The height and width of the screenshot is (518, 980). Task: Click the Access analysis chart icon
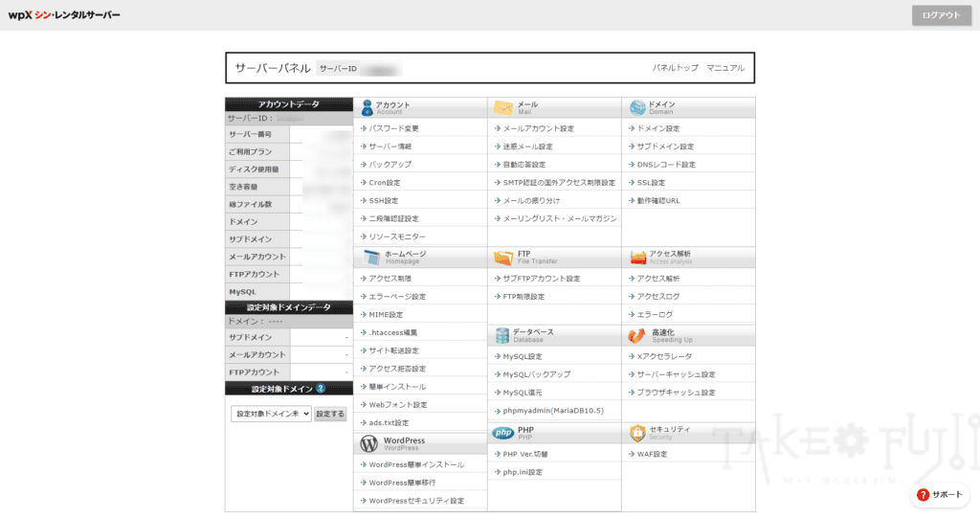pos(637,258)
